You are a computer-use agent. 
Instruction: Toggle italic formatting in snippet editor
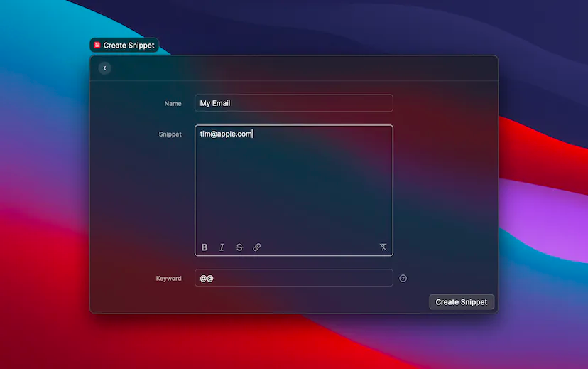[222, 247]
